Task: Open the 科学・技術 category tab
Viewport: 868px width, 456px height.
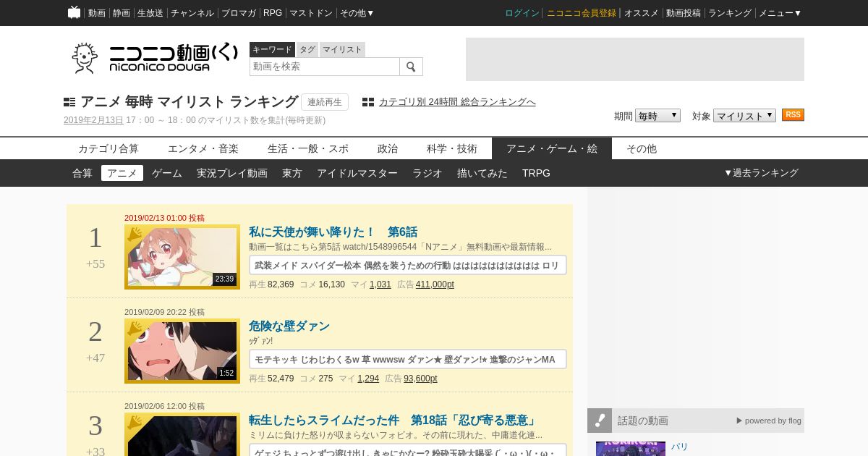Action: tap(452, 148)
